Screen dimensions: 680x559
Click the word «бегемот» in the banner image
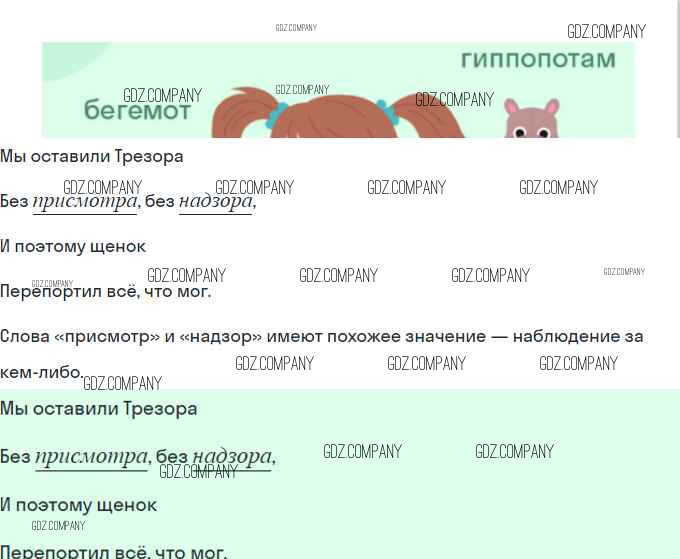tap(137, 112)
